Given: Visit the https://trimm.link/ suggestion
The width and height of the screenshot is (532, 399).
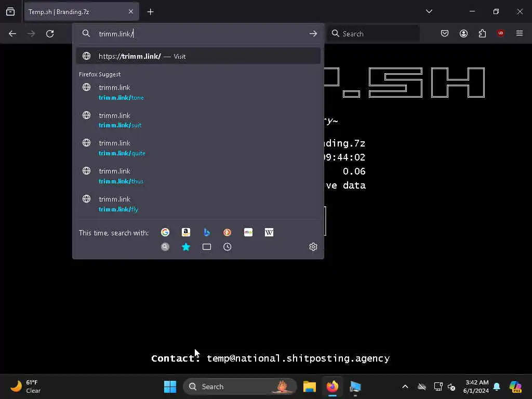Looking at the screenshot, I should click(x=198, y=56).
